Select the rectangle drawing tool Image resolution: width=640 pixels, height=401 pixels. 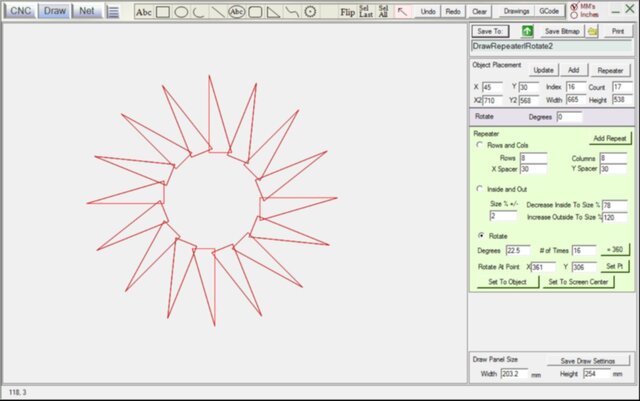coord(163,12)
